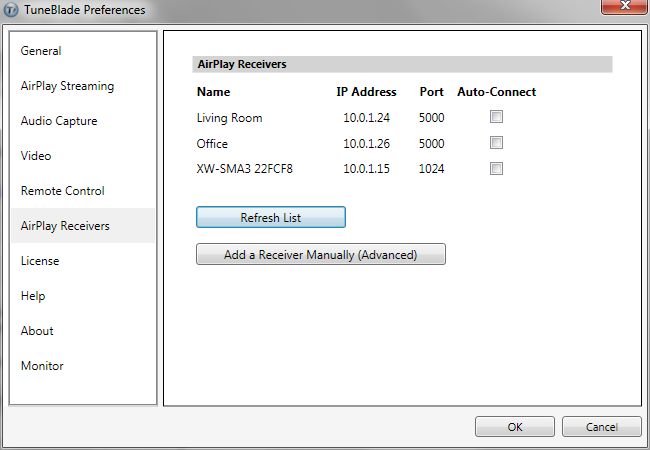Screen dimensions: 650x450
Task: Select the Living Room receiver name
Action: 229,118
